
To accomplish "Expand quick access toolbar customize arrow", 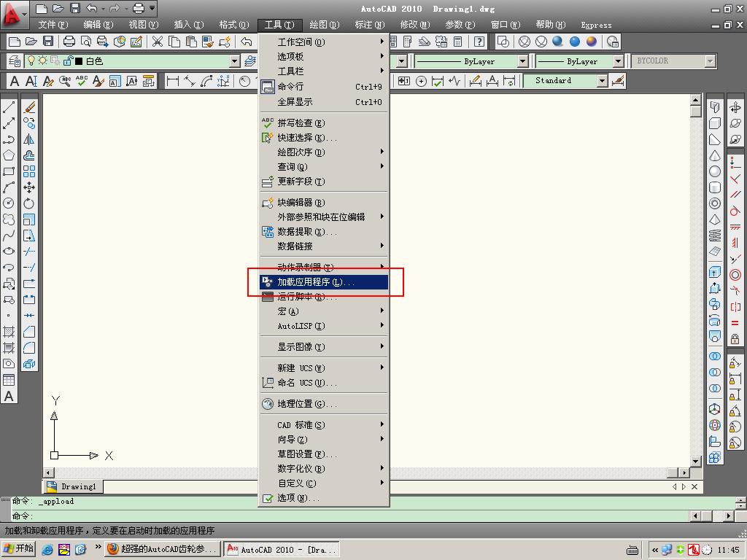I will [x=152, y=8].
